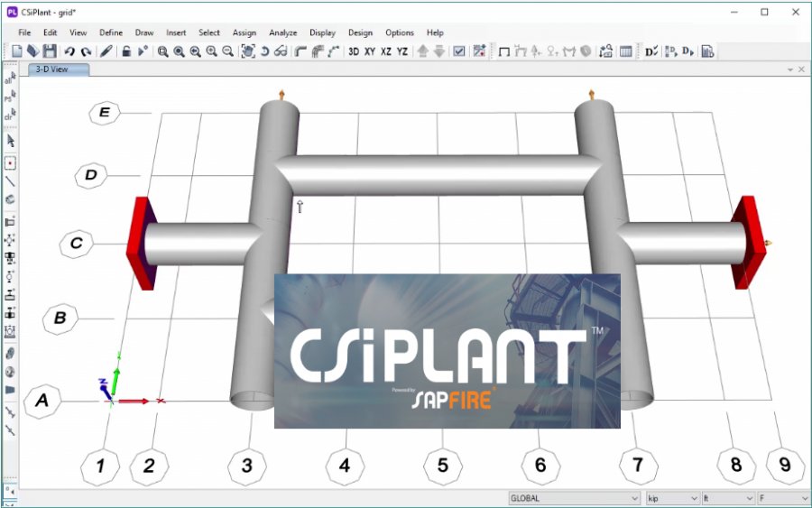The height and width of the screenshot is (508, 812).
Task: Click the Save file icon
Action: coord(50,51)
